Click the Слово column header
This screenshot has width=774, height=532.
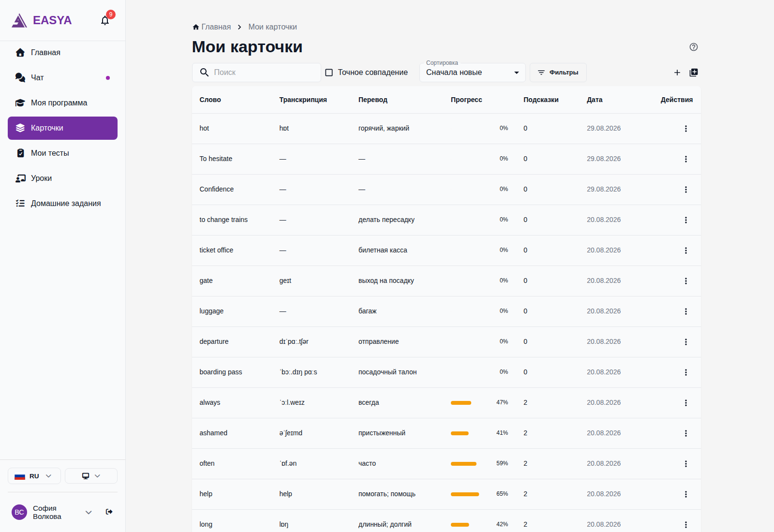pos(210,100)
